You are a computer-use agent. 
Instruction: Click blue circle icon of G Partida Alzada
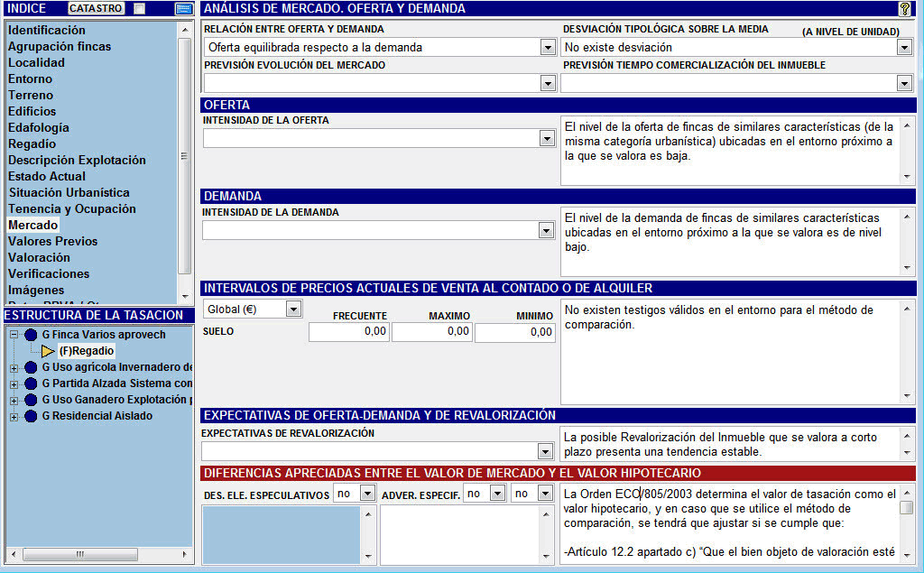31,384
